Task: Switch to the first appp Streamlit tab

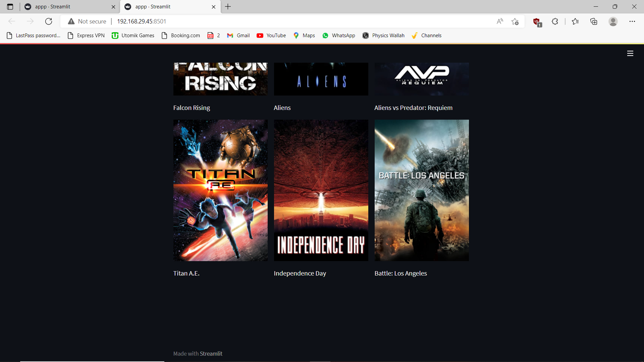Action: pyautogui.click(x=67, y=7)
